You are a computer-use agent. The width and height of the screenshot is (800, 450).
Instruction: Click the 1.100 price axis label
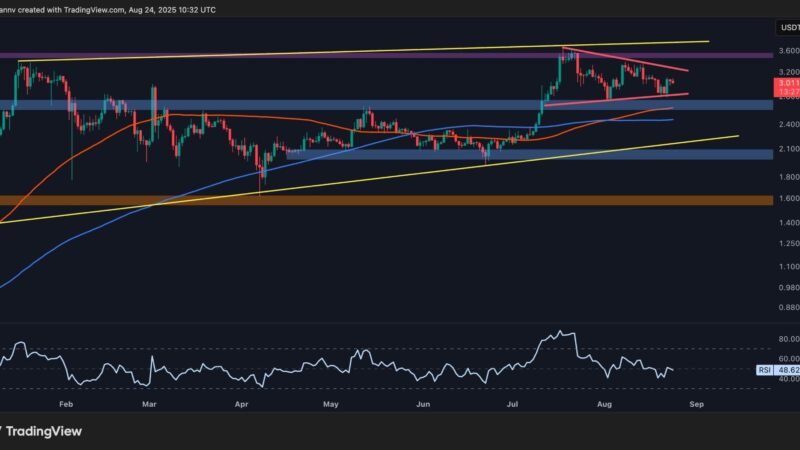[x=789, y=267]
